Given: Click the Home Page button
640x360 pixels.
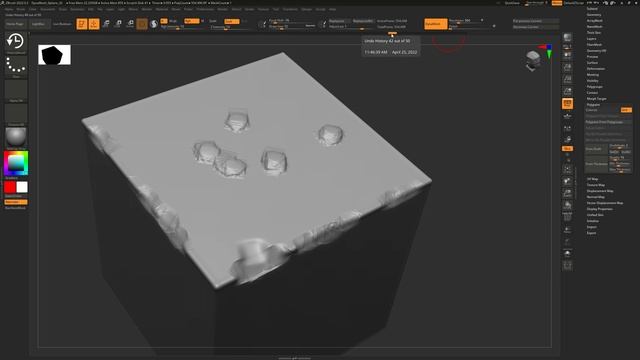Looking at the screenshot, I should point(15,24).
